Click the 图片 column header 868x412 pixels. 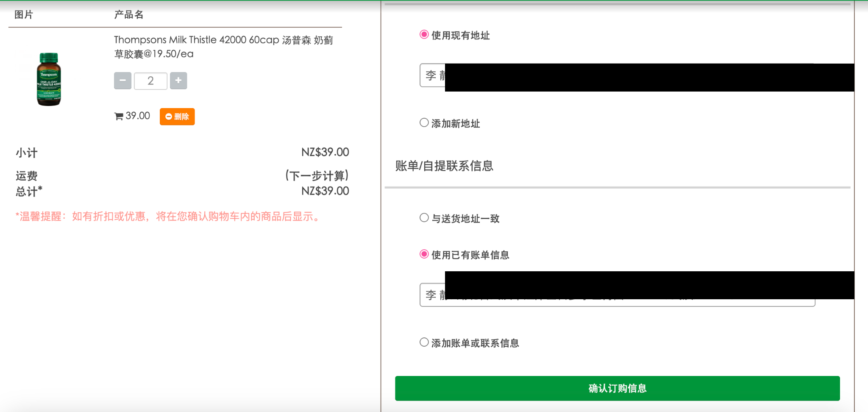tap(24, 15)
